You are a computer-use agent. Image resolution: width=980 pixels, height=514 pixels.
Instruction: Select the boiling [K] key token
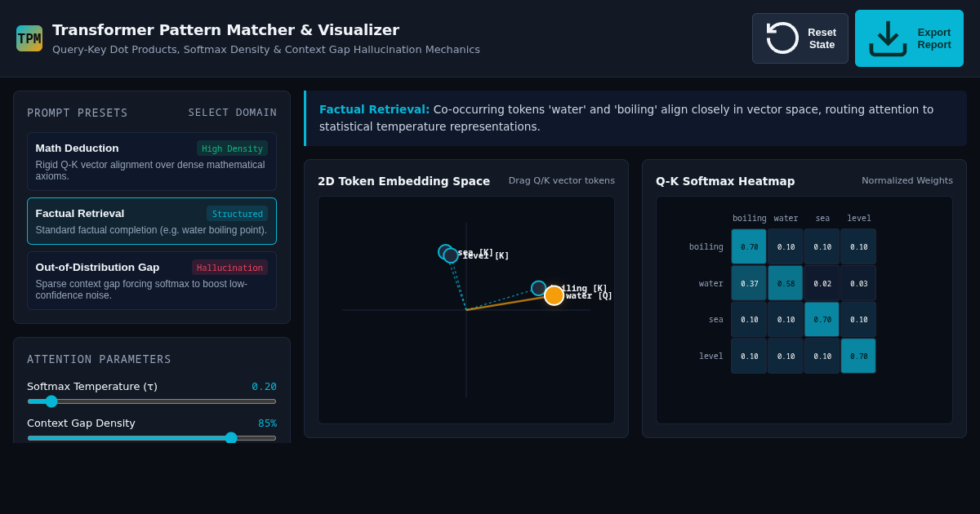538,288
